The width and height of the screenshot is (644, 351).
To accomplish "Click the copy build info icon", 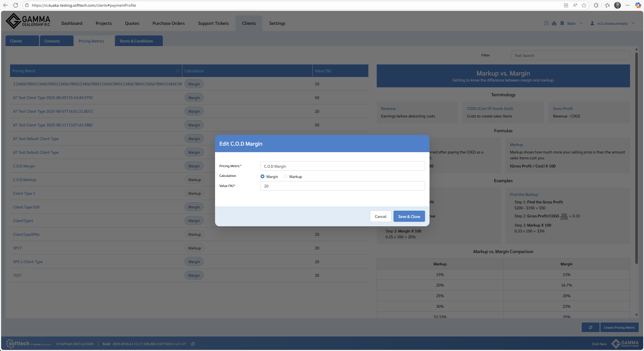I will click(193, 344).
